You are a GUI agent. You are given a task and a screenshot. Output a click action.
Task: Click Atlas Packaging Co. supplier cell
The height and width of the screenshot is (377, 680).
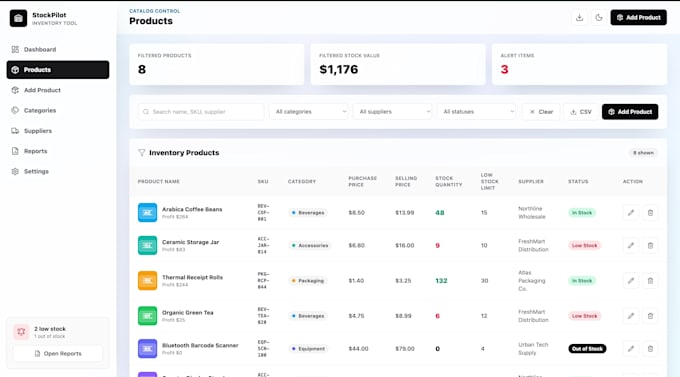tap(532, 281)
